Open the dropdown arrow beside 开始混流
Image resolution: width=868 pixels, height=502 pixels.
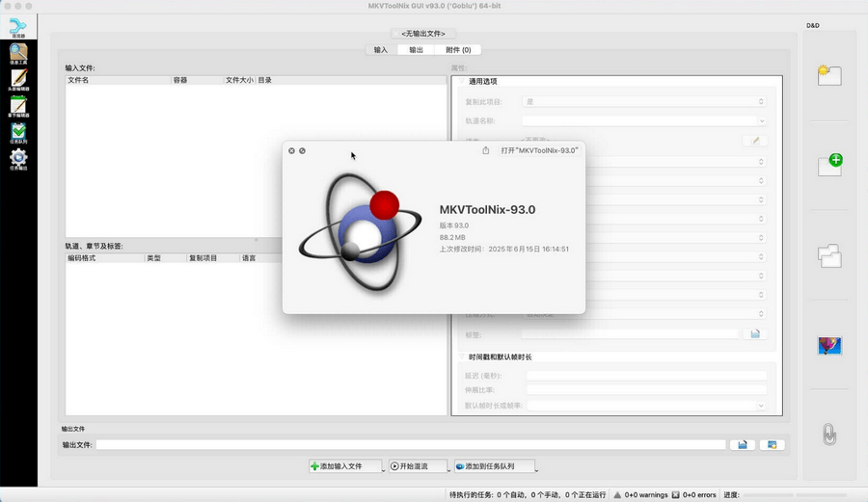coord(448,469)
